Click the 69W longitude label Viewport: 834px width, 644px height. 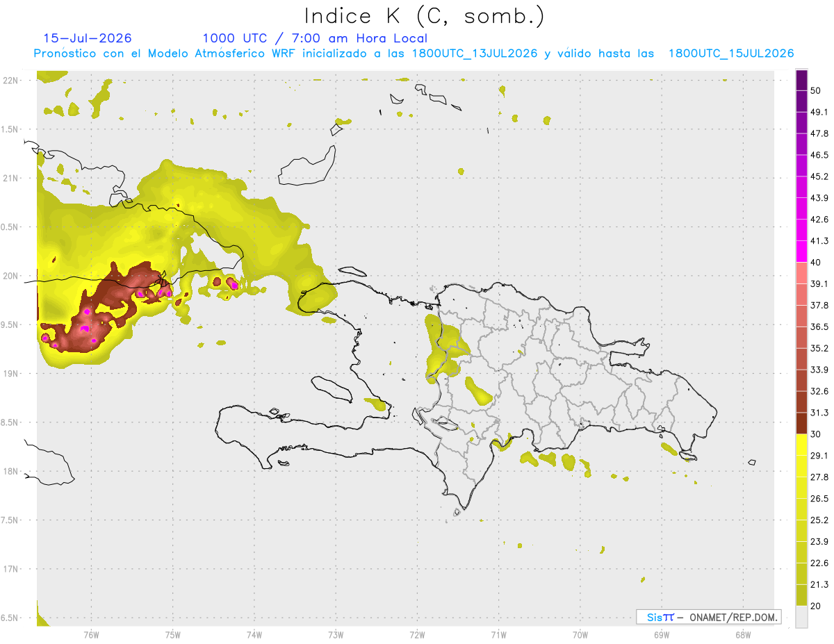pyautogui.click(x=662, y=635)
